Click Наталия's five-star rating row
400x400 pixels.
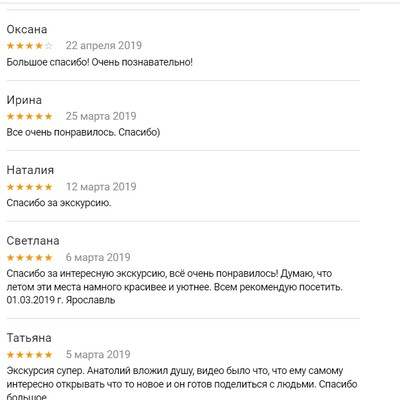(29, 187)
